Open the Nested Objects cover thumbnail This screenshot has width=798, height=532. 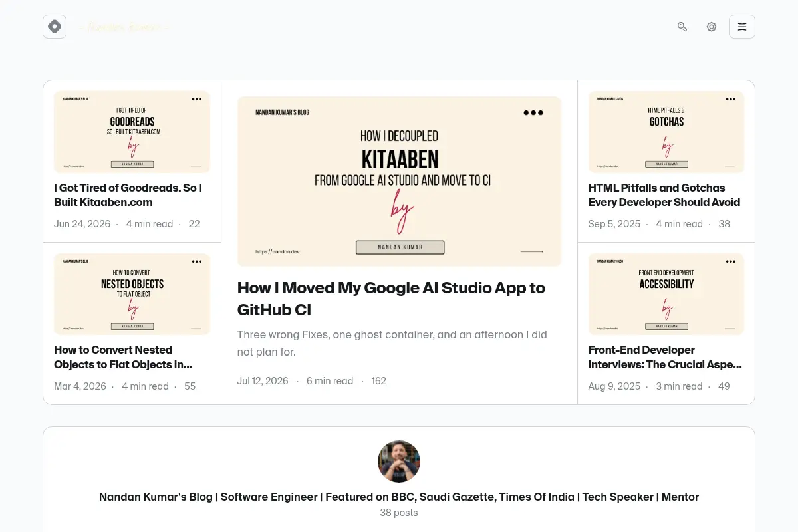pos(132,295)
